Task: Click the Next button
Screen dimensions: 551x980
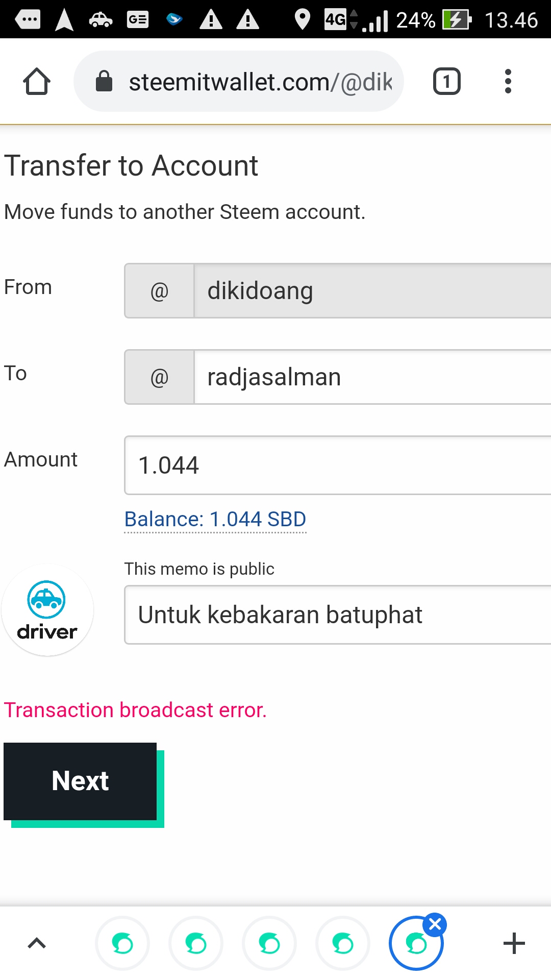Action: click(x=80, y=781)
